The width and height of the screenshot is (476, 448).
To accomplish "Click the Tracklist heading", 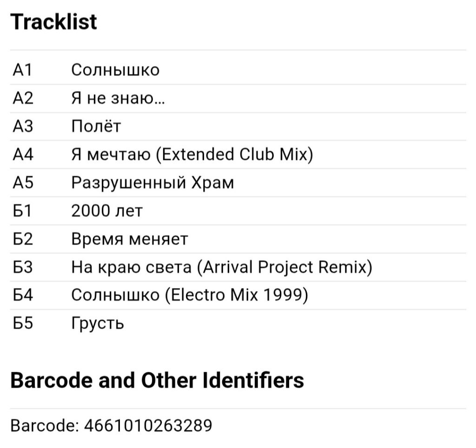I will coord(53,22).
